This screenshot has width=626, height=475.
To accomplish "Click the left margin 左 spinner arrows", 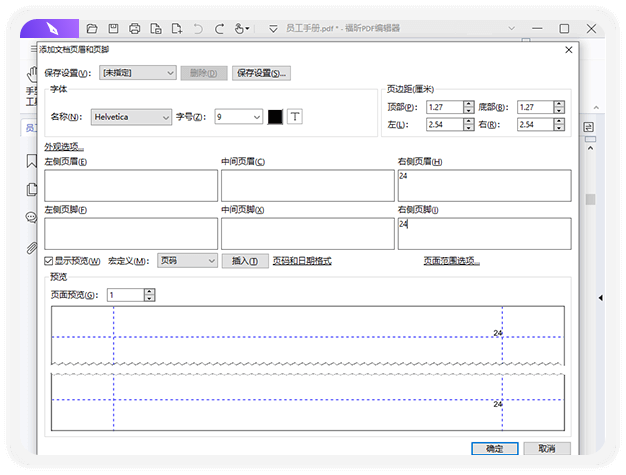I will (469, 124).
